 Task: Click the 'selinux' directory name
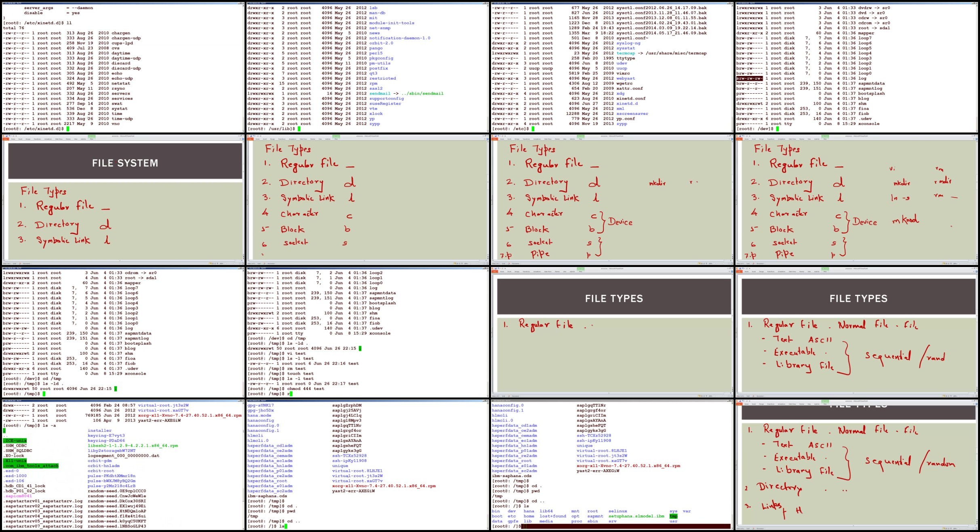[618, 511]
